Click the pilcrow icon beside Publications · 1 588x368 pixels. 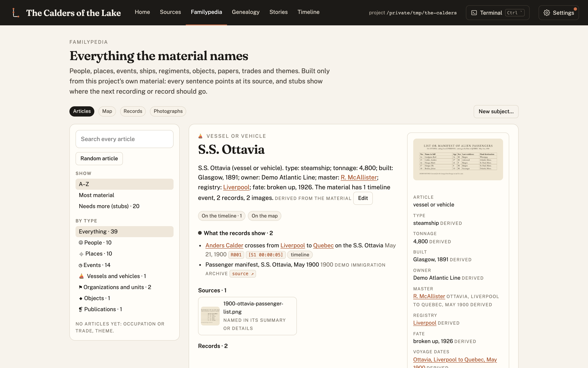click(x=81, y=309)
